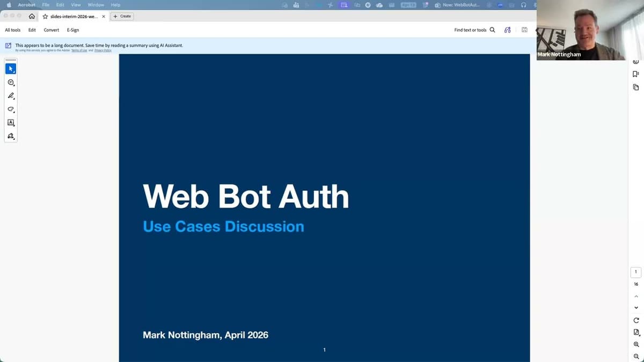Viewport: 644px width, 362px height.
Task: Open the File menu
Action: click(46, 5)
